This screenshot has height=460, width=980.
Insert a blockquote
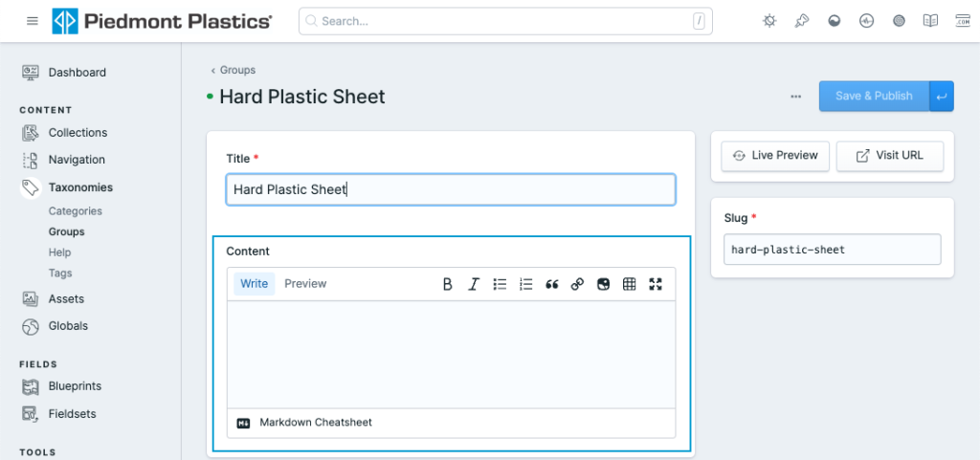click(551, 285)
